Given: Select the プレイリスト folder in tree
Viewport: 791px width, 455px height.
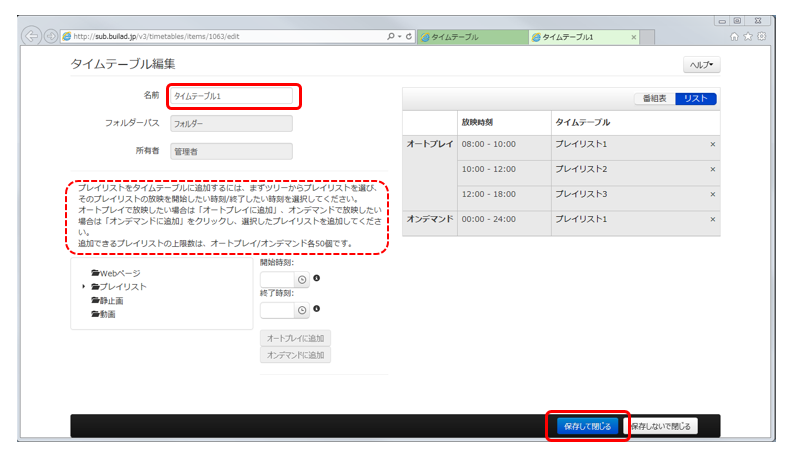Looking at the screenshot, I should pos(119,287).
